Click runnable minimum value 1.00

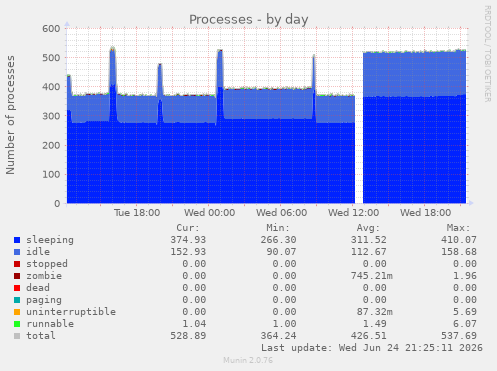(x=284, y=324)
